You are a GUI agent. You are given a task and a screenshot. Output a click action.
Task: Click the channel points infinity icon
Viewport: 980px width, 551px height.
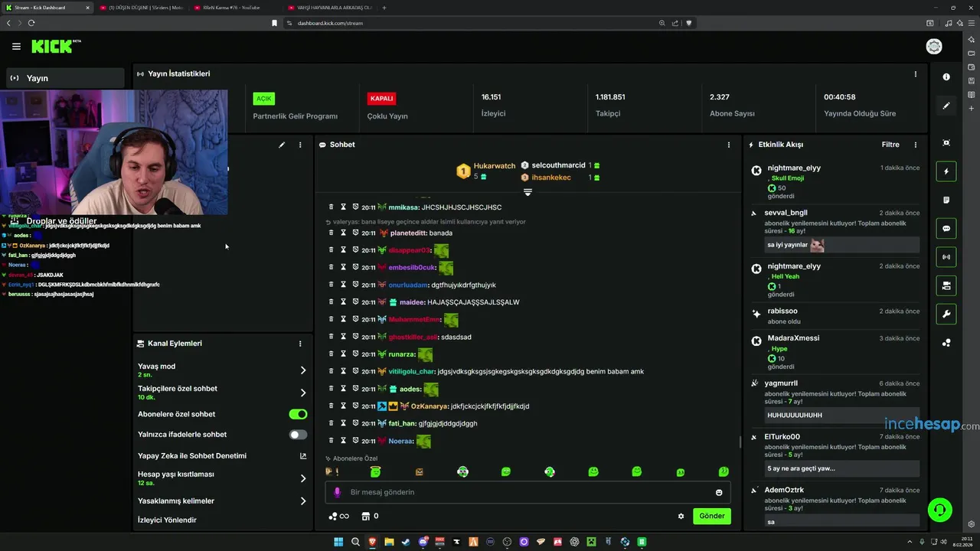[x=338, y=516]
